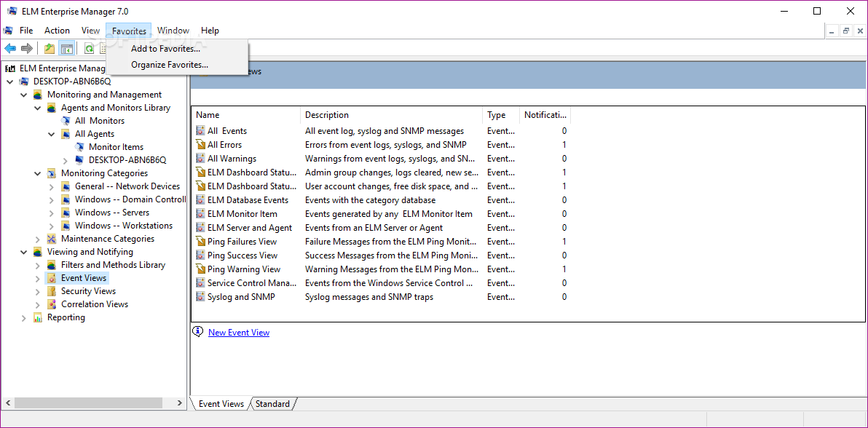Screen dimensions: 868x428
Task: Click the Reporting chart icon
Action: tap(38, 318)
